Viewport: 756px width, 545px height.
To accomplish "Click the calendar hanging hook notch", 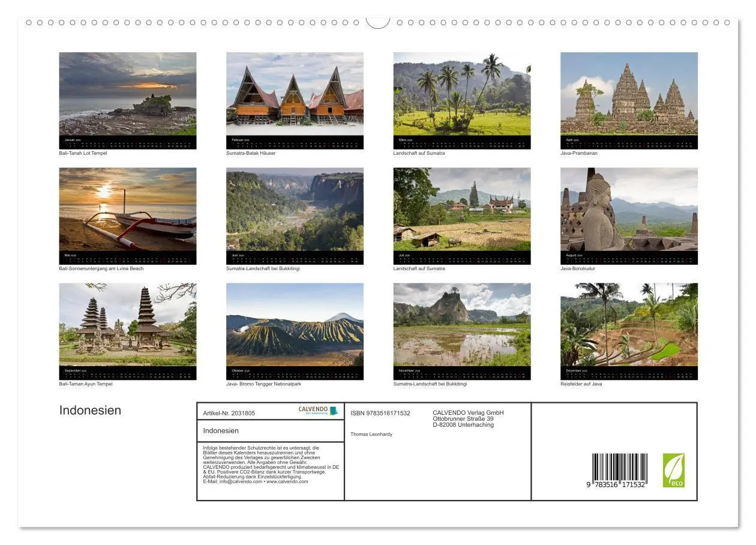I will pos(378,23).
